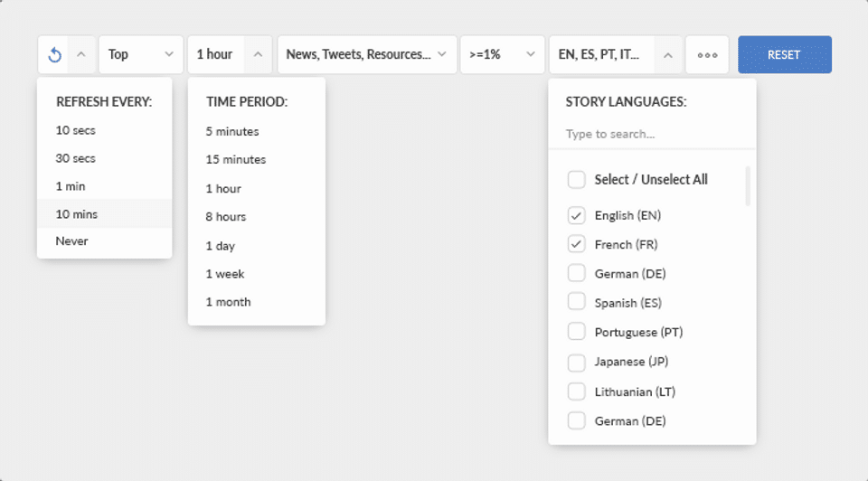Focus the story languages search field

click(652, 134)
